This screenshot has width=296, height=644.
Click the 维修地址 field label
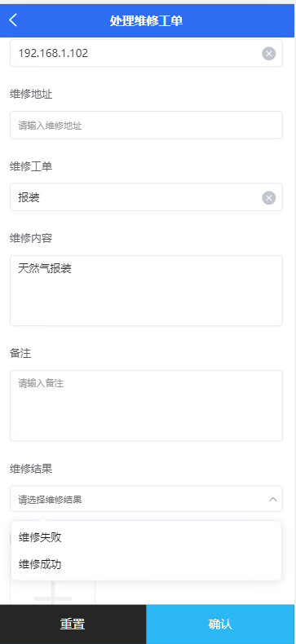(x=31, y=95)
